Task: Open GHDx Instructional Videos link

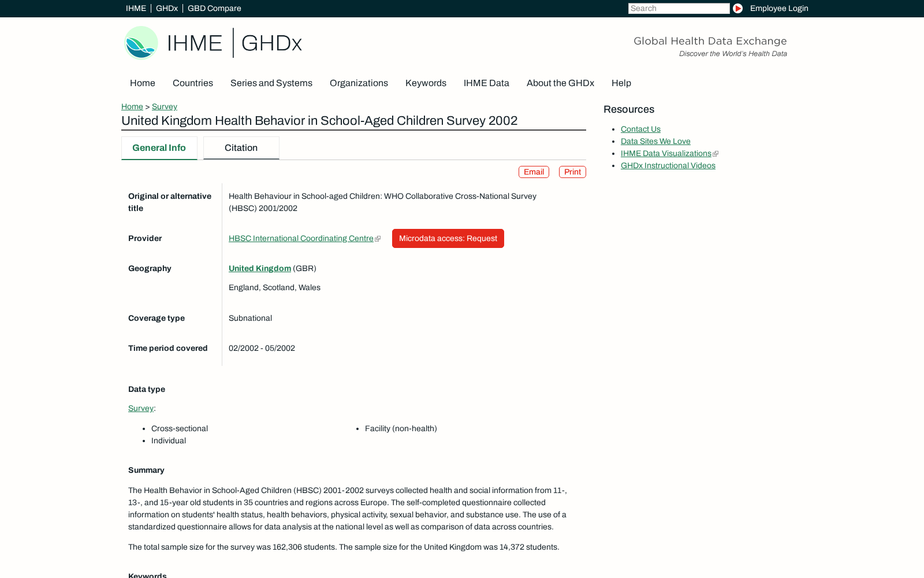Action: [668, 165]
